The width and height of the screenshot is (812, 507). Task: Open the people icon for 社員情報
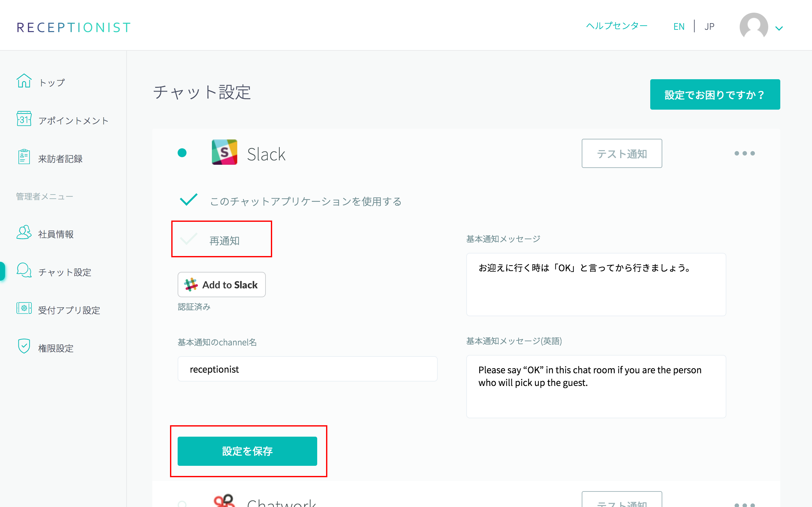tap(24, 233)
